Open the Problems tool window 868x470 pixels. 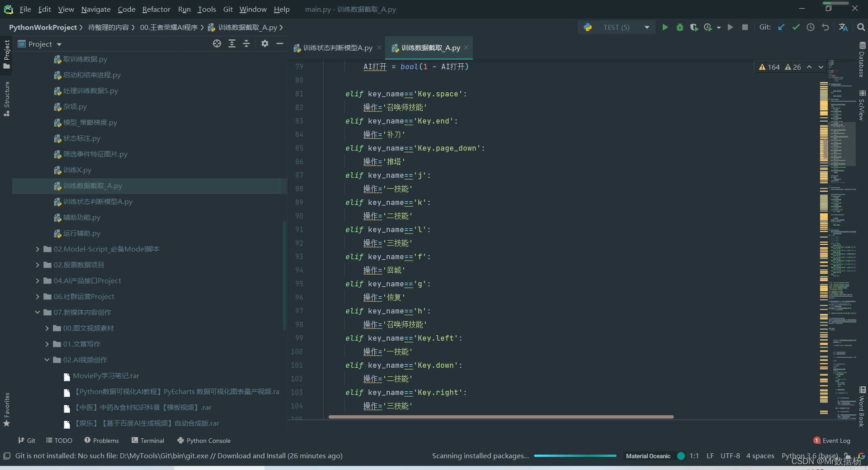(102, 440)
